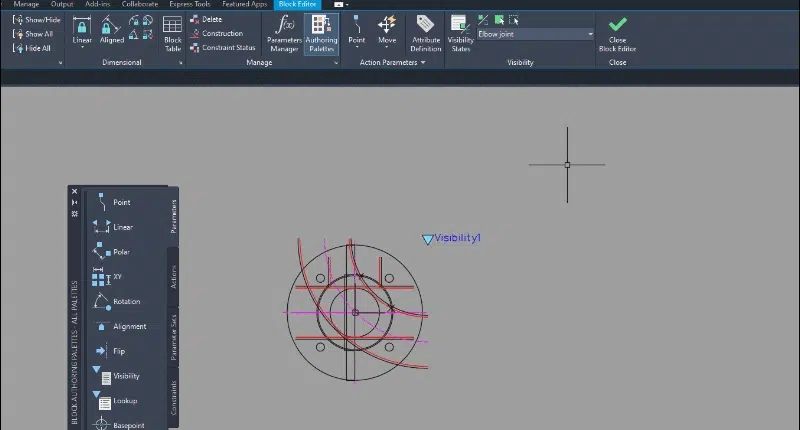Select the diameter constraint icon in Dimensional panel

[147, 20]
